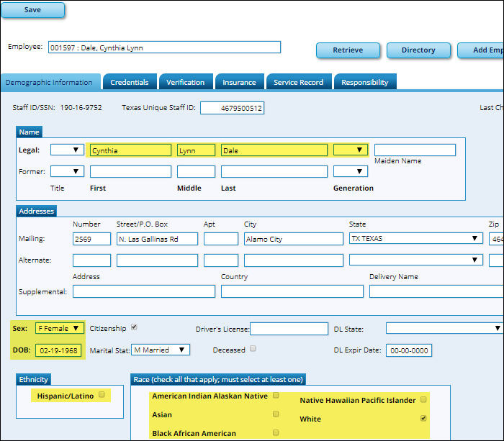
Task: Check American Indian Alaskan Native checkbox
Action: (x=276, y=395)
